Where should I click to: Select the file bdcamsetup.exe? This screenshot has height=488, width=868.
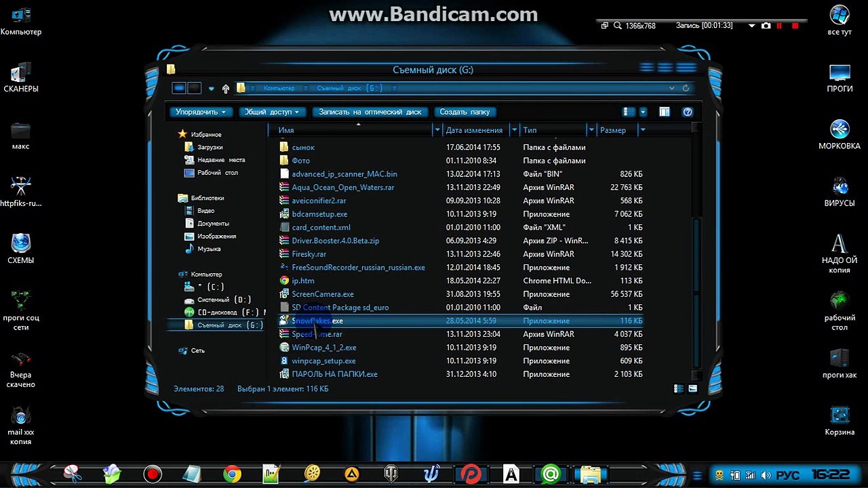[x=319, y=214]
